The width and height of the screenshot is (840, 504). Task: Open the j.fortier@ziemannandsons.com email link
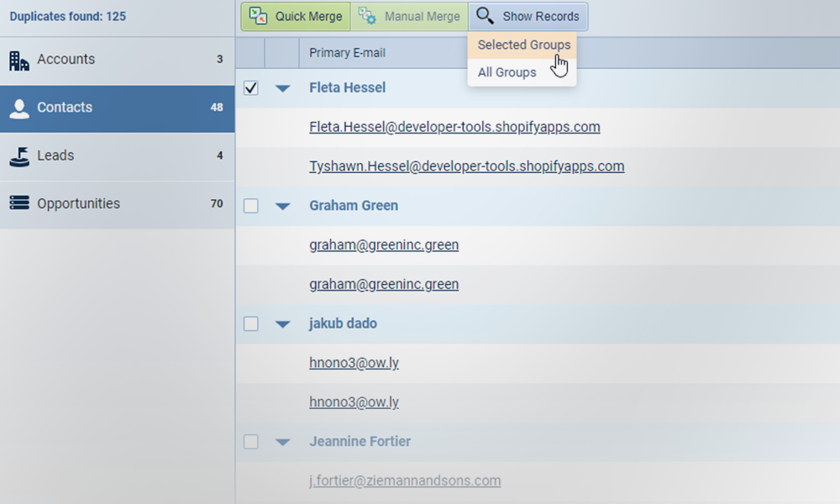pyautogui.click(x=405, y=481)
